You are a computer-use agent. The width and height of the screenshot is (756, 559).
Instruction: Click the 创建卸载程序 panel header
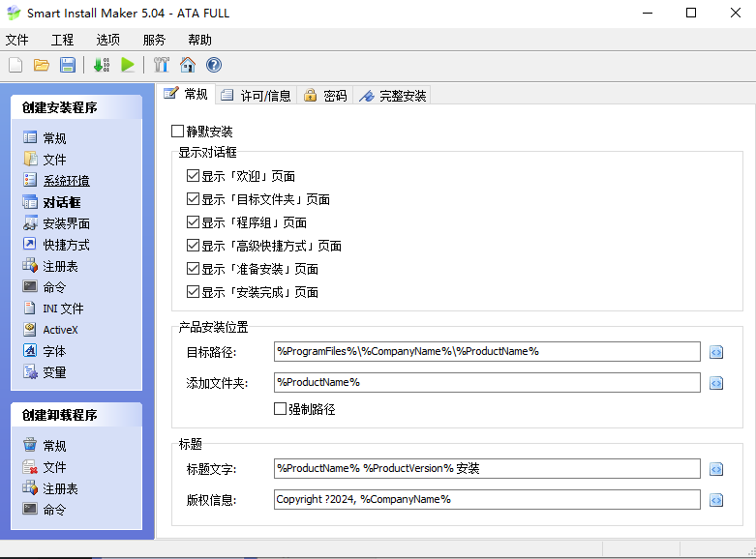pos(76,415)
